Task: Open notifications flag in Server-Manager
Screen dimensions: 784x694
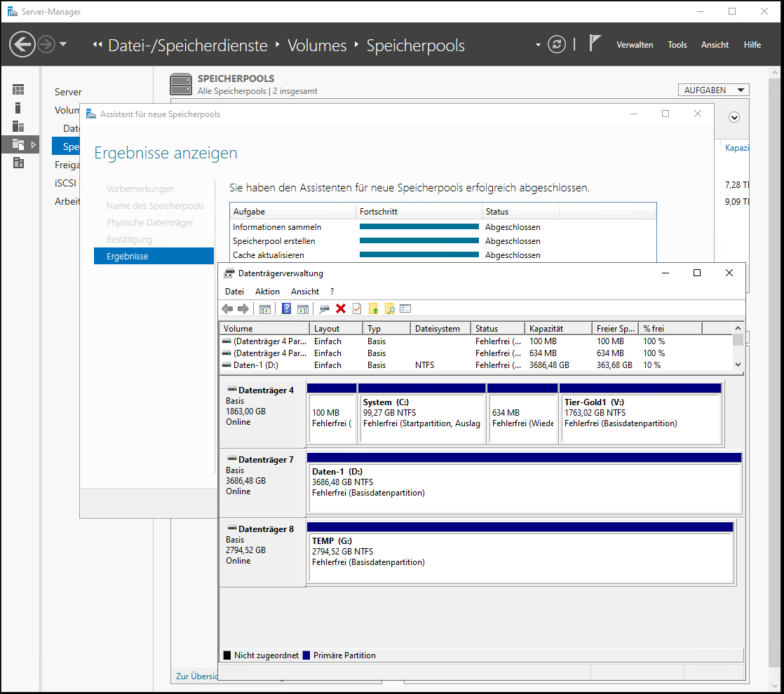Action: pos(594,43)
